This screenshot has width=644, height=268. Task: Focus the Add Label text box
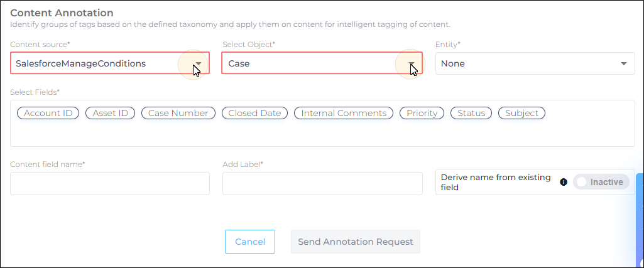coord(322,183)
